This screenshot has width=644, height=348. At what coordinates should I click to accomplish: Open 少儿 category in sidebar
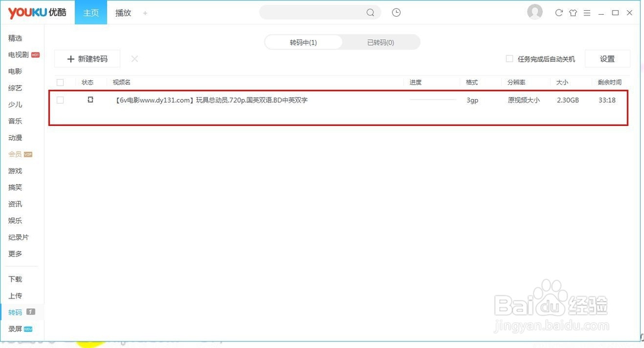pos(15,105)
